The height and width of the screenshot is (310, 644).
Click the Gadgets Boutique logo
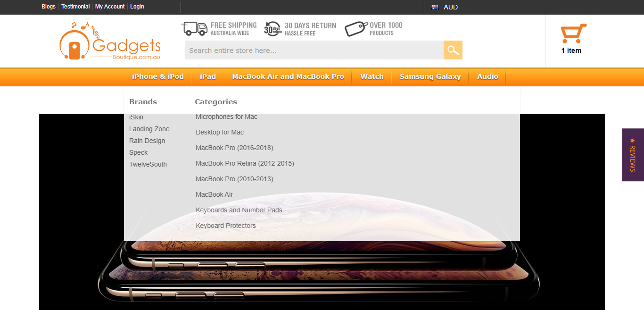[110, 42]
